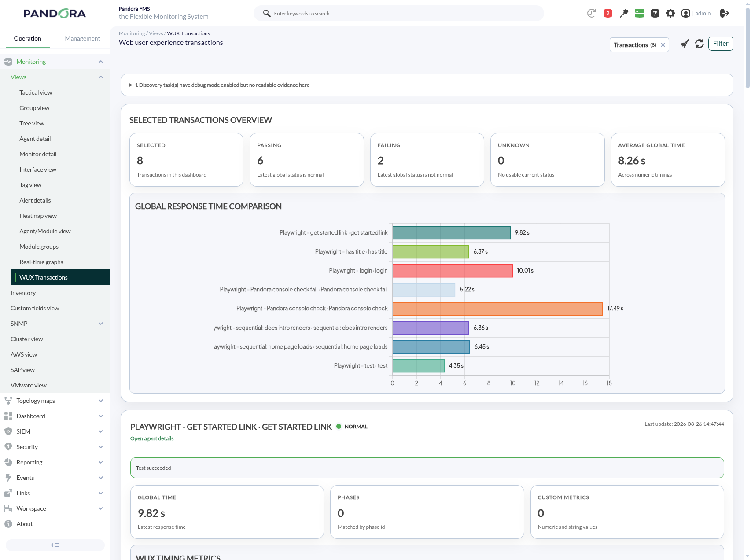Open Real-time graphs in sidebar
This screenshot has width=751, height=560.
(41, 262)
